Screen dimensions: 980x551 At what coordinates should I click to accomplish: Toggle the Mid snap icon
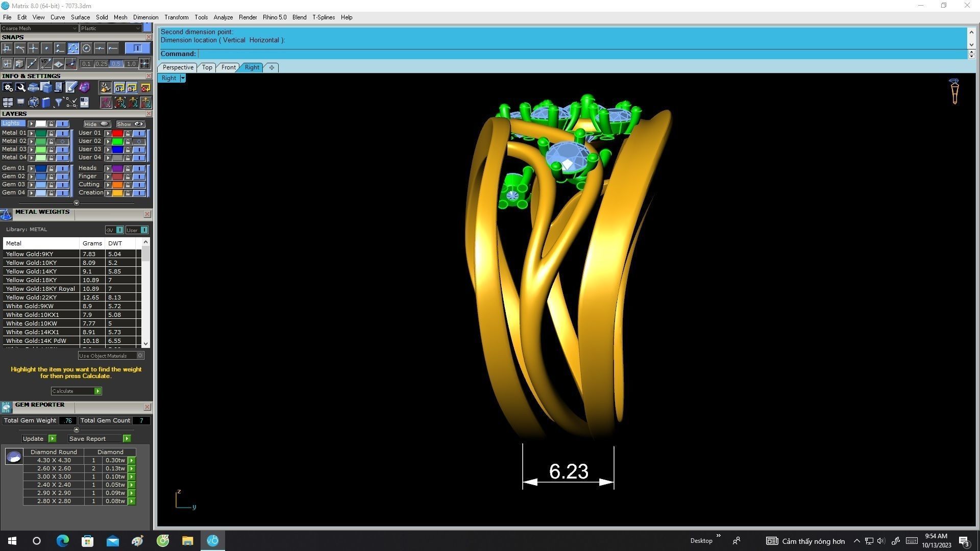tap(100, 48)
